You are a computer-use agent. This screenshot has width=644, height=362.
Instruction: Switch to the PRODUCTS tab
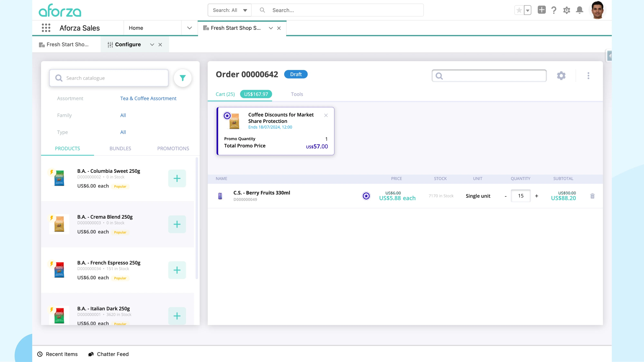coord(67,148)
